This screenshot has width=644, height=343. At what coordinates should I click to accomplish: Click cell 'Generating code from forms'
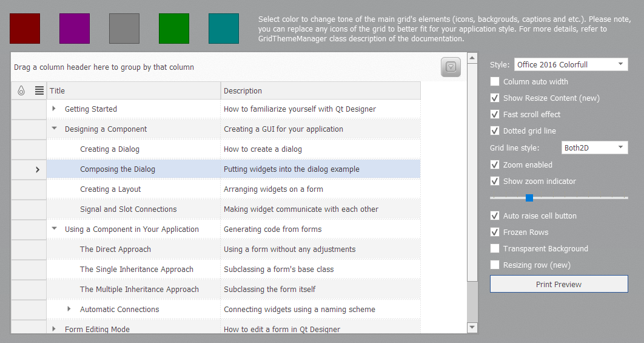pyautogui.click(x=320, y=229)
